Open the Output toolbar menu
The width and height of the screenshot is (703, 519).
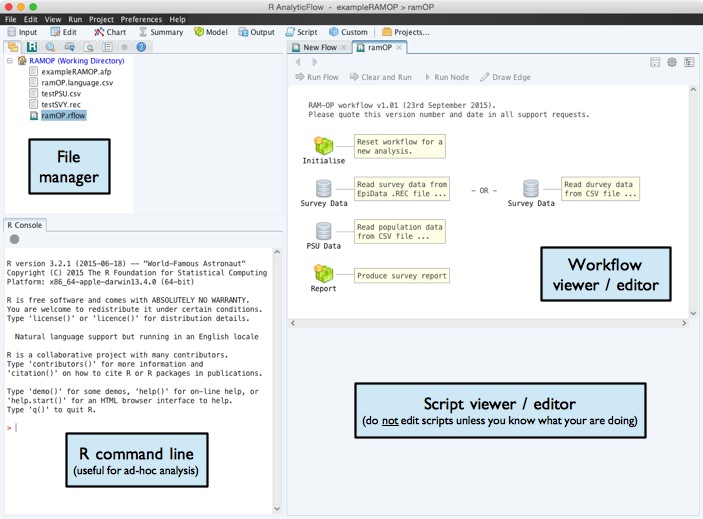coord(256,32)
